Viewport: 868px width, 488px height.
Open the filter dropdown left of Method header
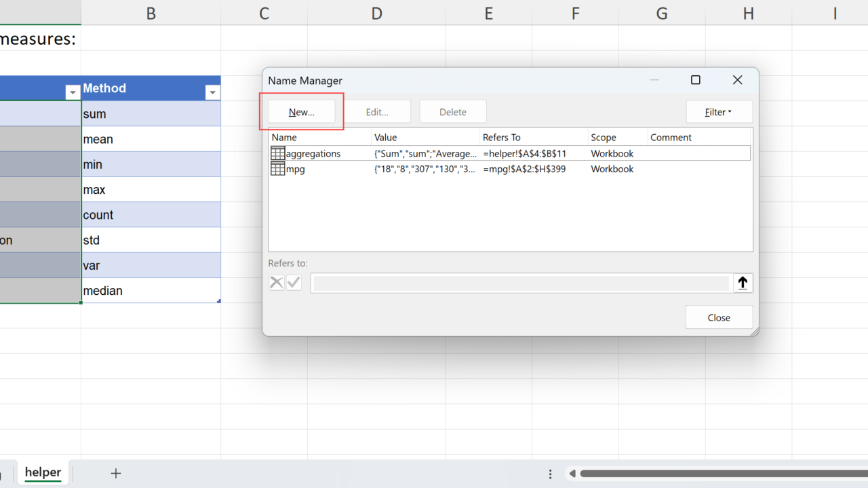pos(73,93)
